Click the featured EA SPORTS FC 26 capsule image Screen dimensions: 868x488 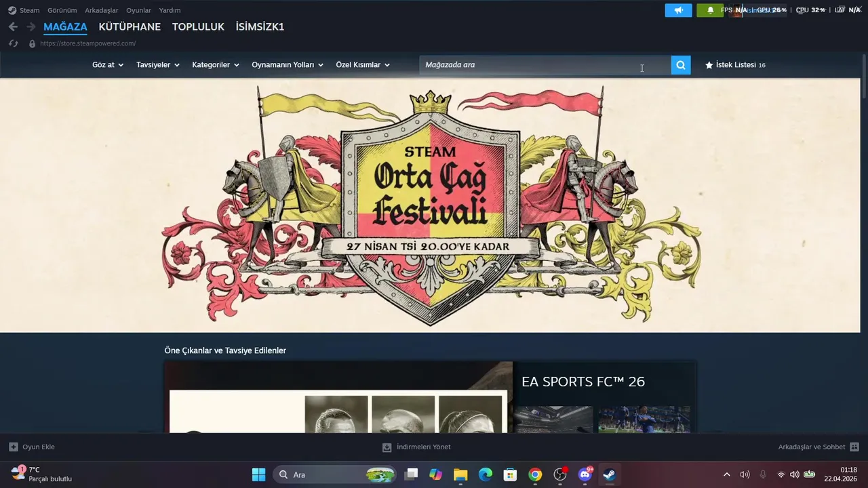click(x=338, y=397)
